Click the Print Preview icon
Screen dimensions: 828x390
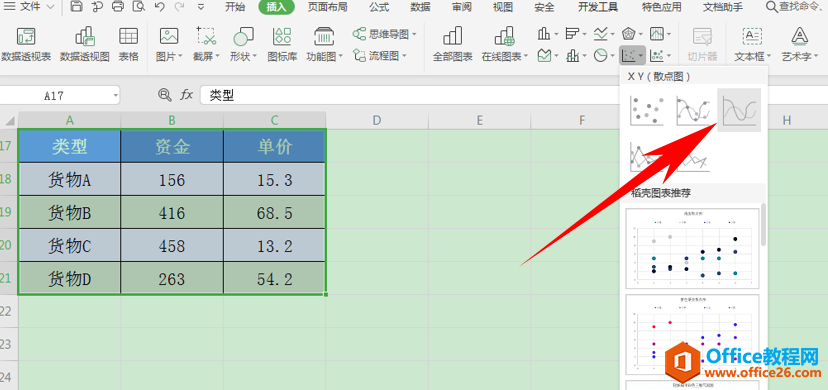click(138, 7)
